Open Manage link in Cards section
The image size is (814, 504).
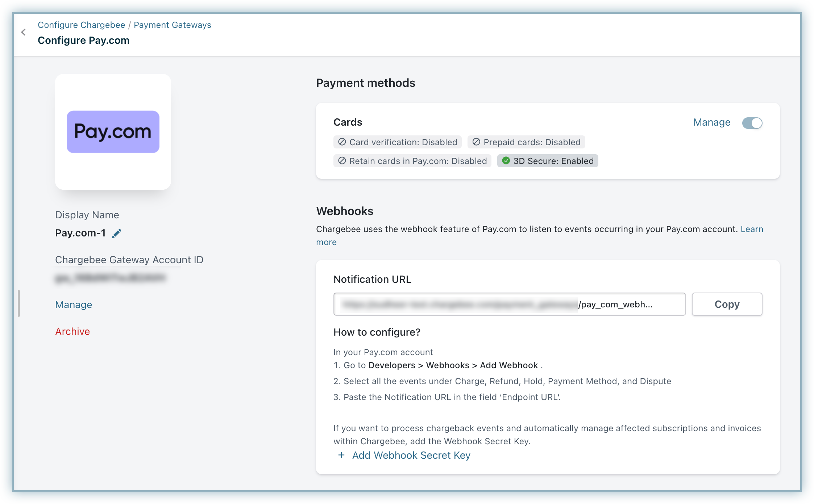[711, 122]
